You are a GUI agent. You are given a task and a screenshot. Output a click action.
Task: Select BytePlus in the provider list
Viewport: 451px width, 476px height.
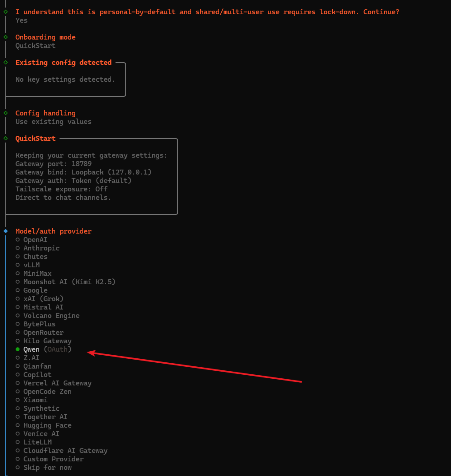pos(36,324)
